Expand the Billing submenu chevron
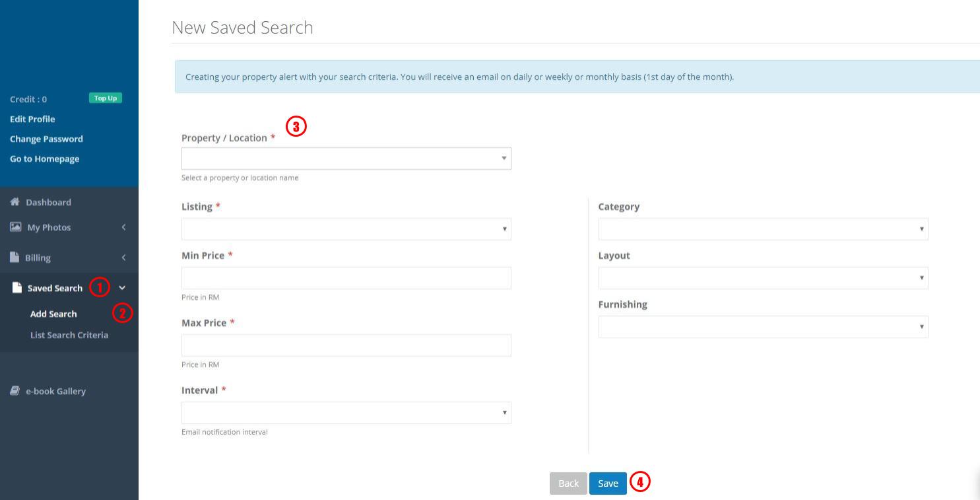Image resolution: width=980 pixels, height=500 pixels. [123, 258]
